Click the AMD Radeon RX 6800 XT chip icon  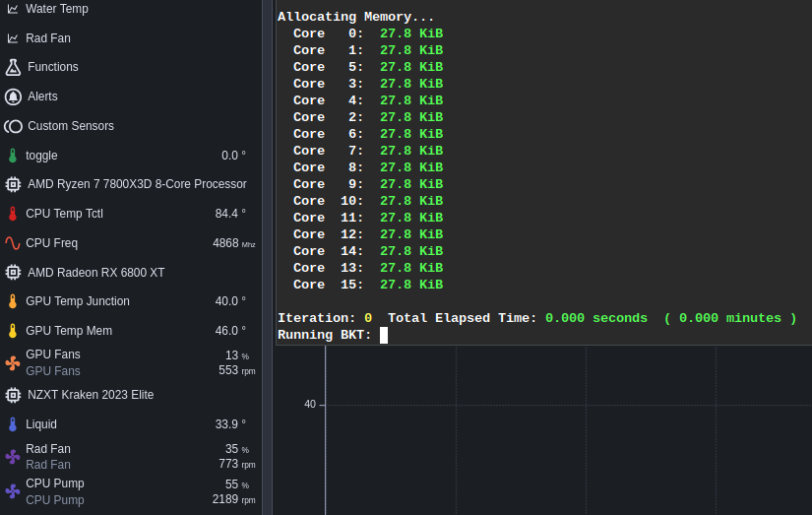tap(13, 273)
